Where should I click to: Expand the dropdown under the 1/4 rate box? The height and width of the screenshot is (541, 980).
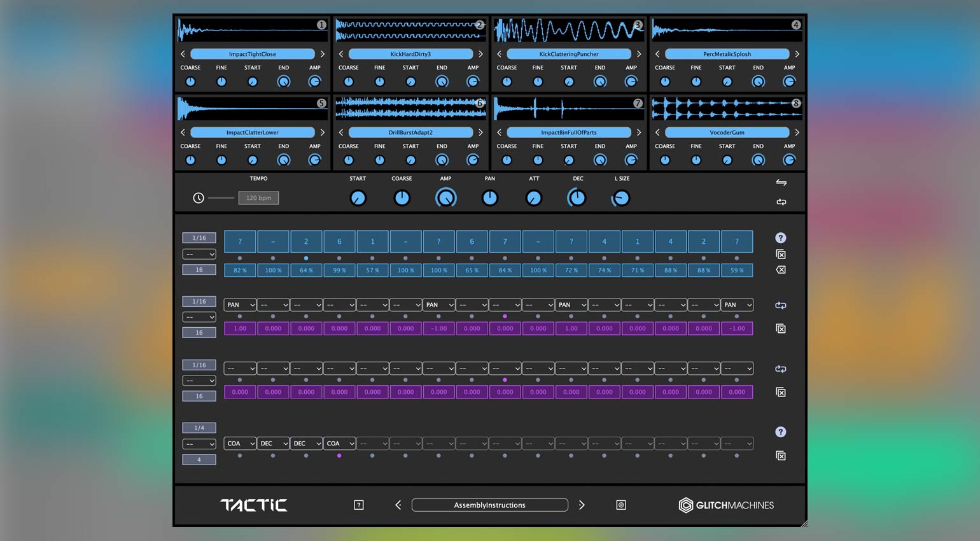(x=199, y=444)
